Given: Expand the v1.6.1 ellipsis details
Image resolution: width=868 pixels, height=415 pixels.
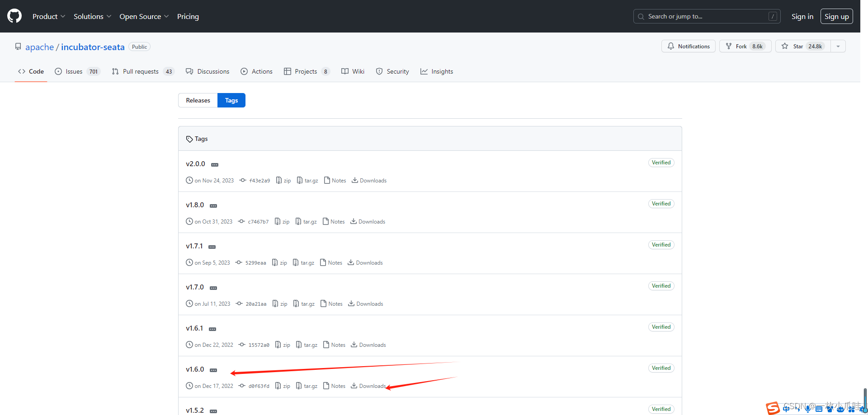Looking at the screenshot, I should coord(212,329).
